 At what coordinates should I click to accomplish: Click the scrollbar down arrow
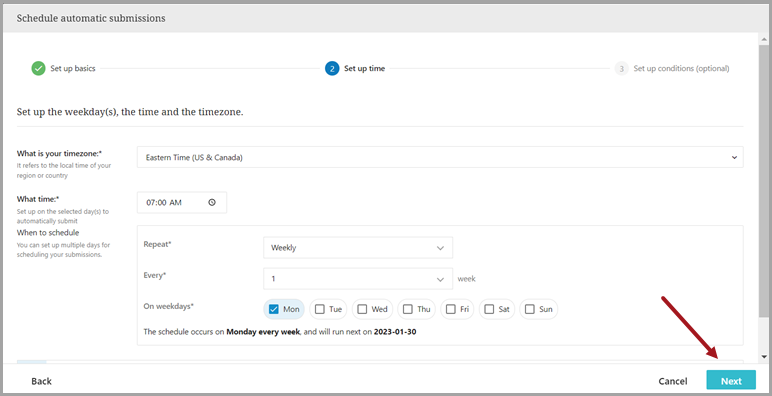coord(764,357)
